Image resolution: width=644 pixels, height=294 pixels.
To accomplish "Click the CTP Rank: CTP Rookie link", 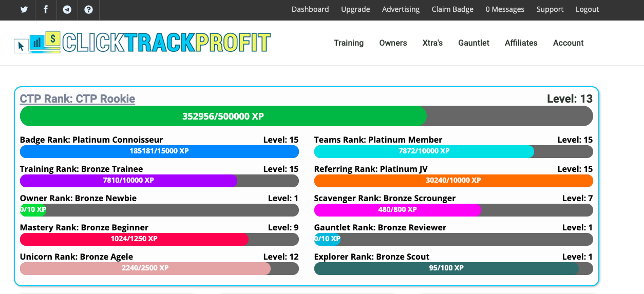I will click(78, 99).
